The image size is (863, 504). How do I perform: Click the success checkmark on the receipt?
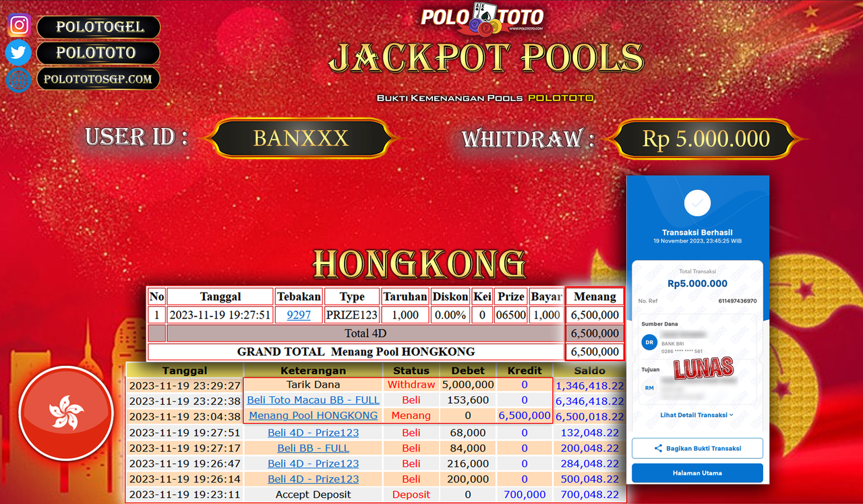point(697,203)
